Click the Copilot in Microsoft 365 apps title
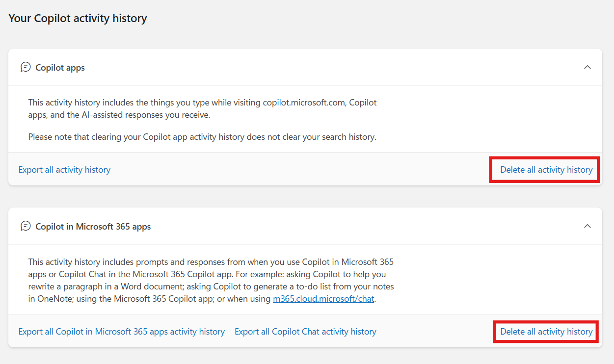 pos(93,227)
